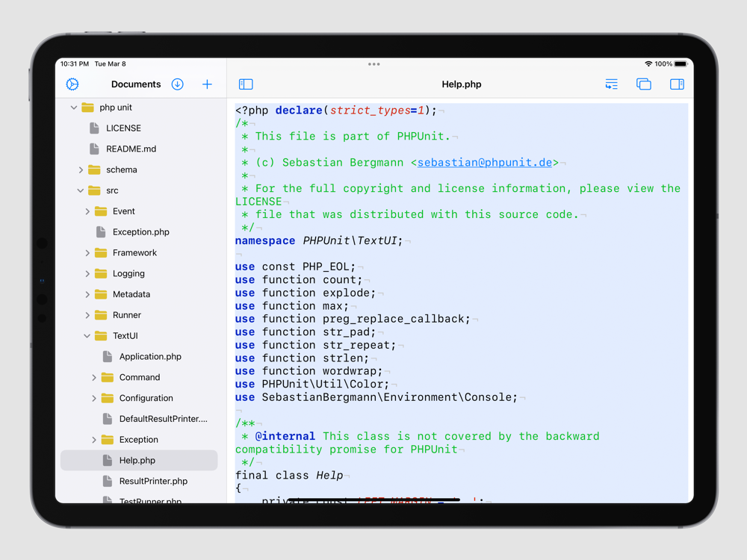The width and height of the screenshot is (747, 560).
Task: Click the declare(strict_types=1) line
Action: [336, 111]
